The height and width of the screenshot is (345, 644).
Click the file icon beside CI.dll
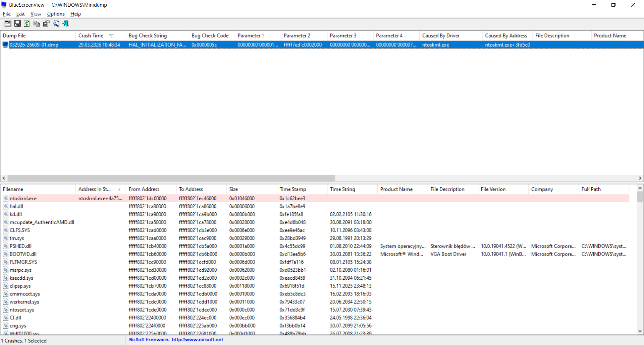(x=6, y=318)
